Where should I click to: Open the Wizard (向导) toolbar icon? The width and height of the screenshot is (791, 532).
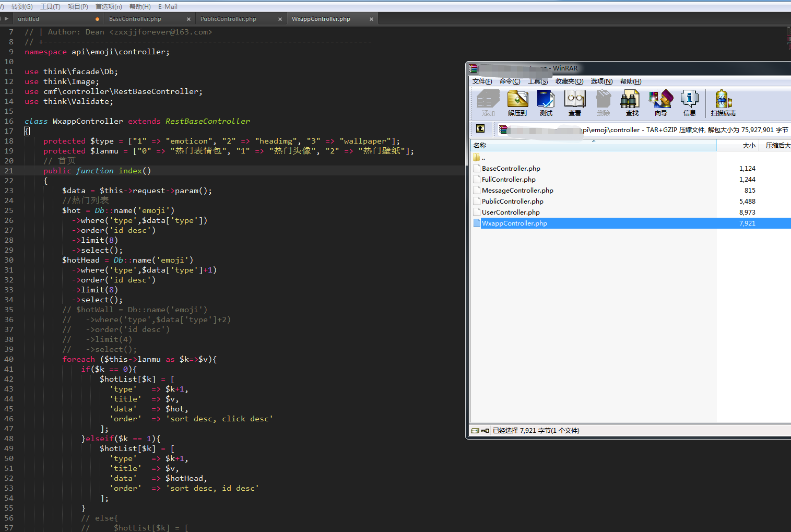[661, 103]
